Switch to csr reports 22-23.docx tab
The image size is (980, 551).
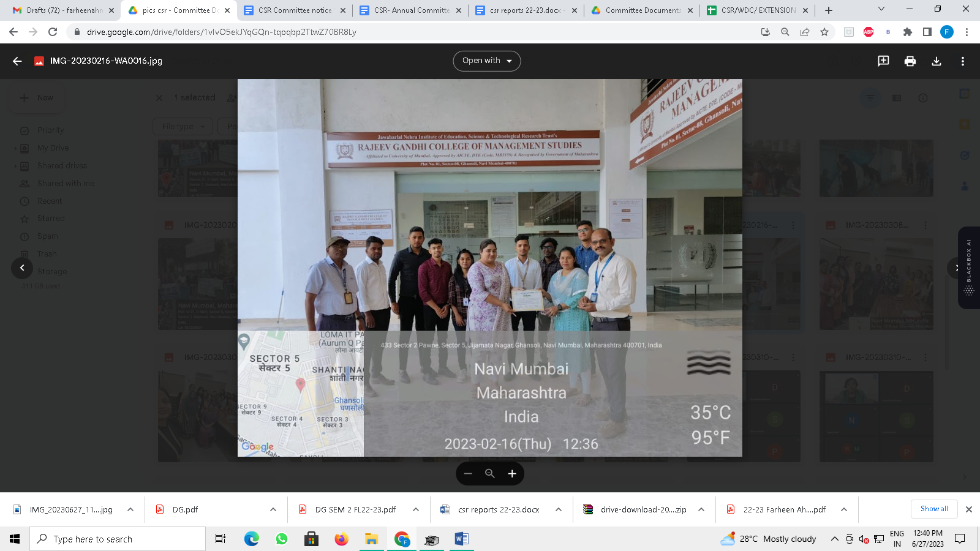tap(526, 10)
